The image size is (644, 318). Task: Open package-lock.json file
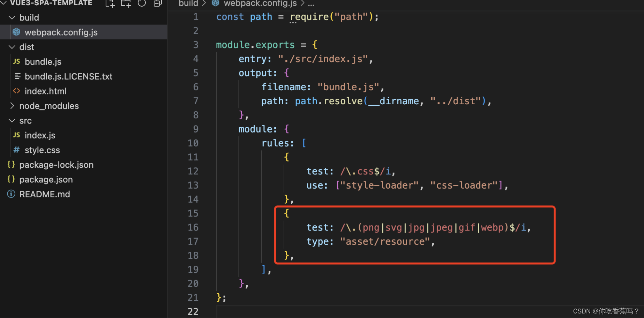click(x=84, y=165)
